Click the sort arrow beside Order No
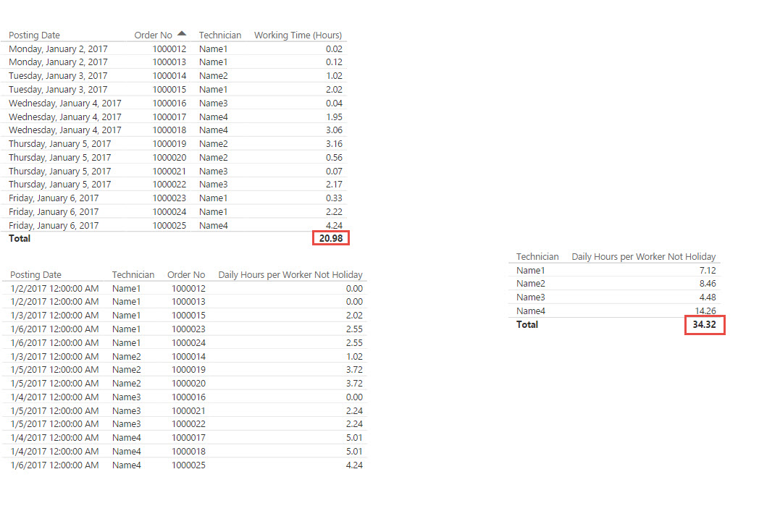The width and height of the screenshot is (759, 532). (x=182, y=33)
